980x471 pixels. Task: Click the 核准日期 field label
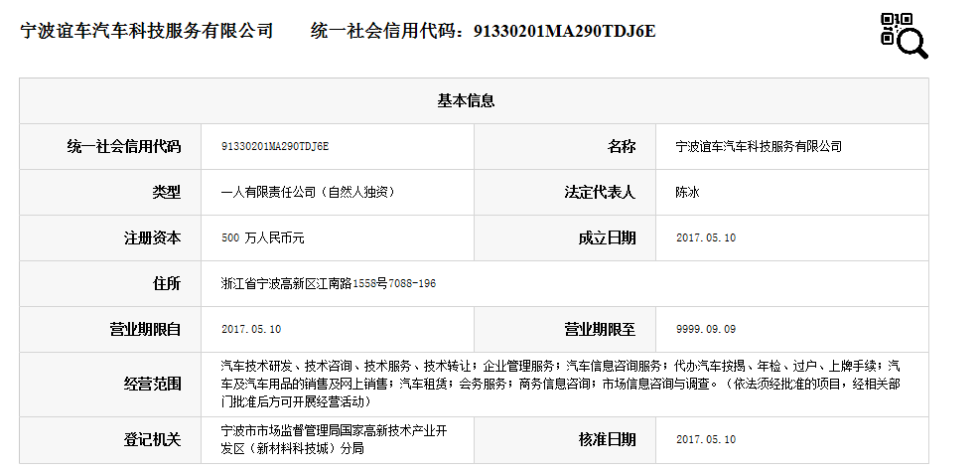click(607, 439)
